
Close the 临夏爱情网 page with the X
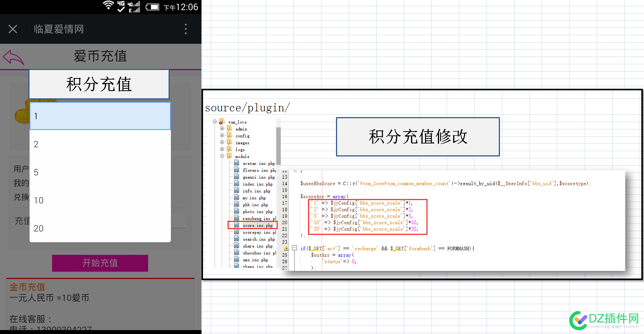point(13,29)
